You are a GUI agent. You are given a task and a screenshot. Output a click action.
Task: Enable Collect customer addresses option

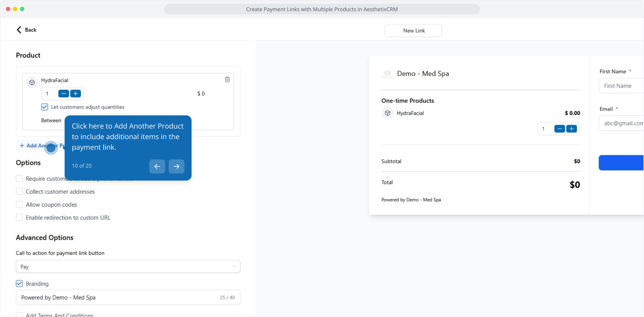point(19,192)
